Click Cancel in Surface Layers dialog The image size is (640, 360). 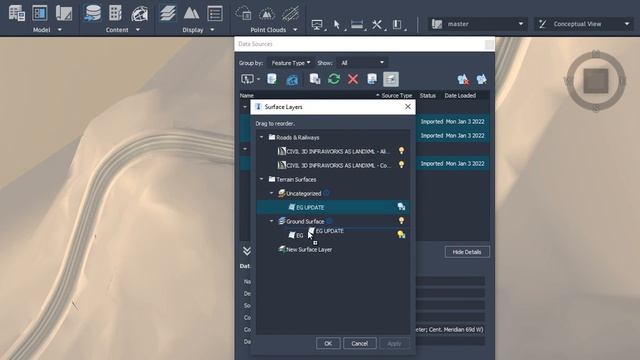point(360,343)
